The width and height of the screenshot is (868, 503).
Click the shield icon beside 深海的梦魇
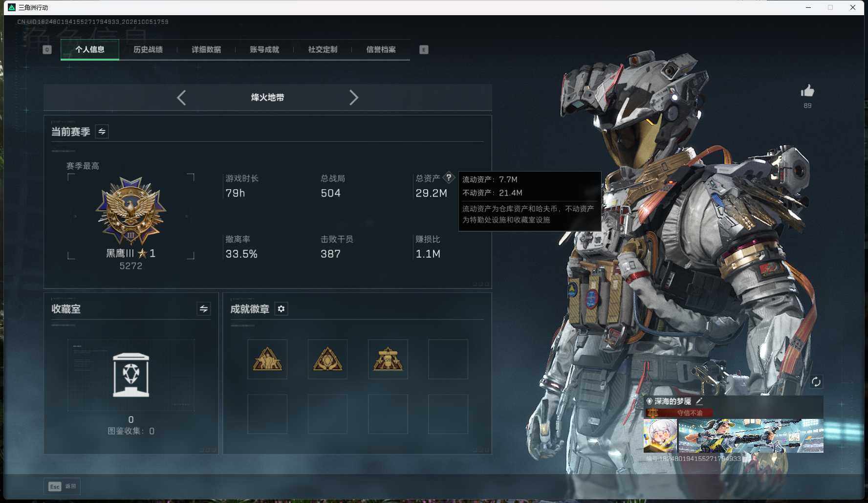pos(650,401)
